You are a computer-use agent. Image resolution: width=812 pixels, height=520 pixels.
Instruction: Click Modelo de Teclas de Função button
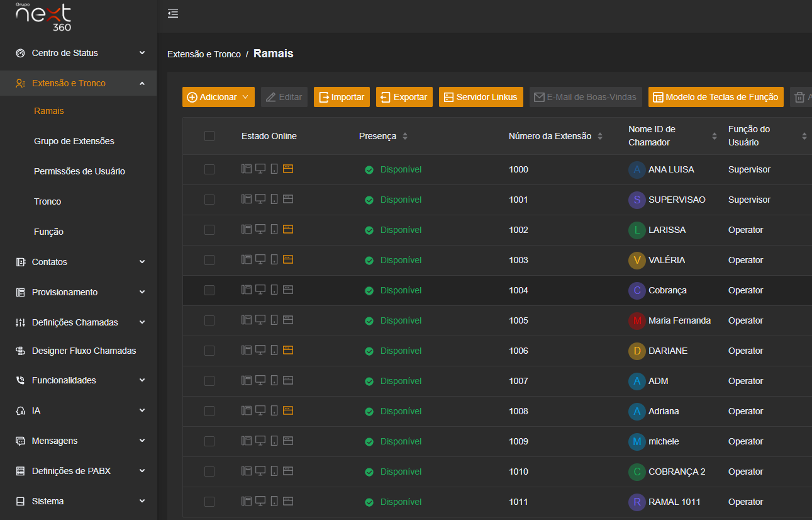(716, 97)
